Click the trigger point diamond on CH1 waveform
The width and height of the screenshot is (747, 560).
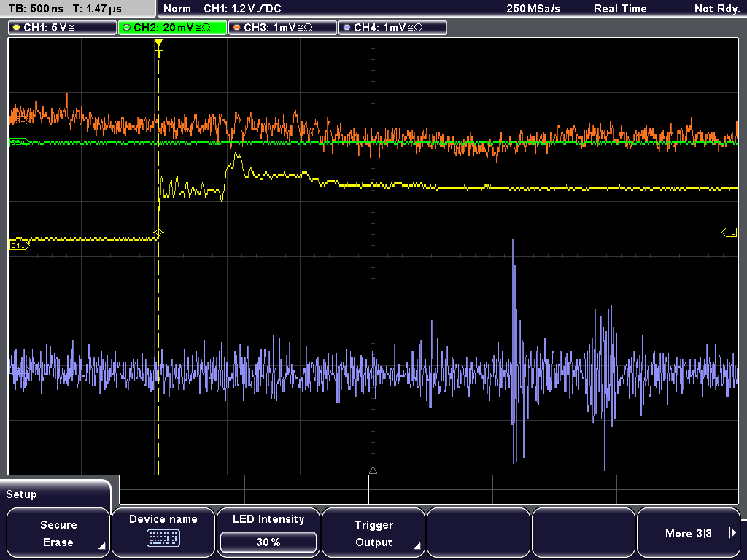pyautogui.click(x=158, y=233)
